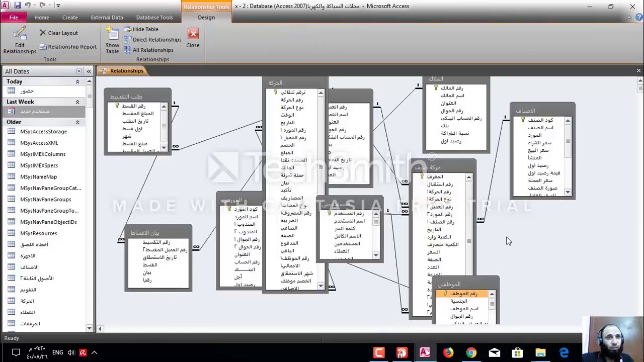Viewport: 644px width, 362px height.
Task: Open the Redo history dropdown arrow
Action: click(x=49, y=6)
